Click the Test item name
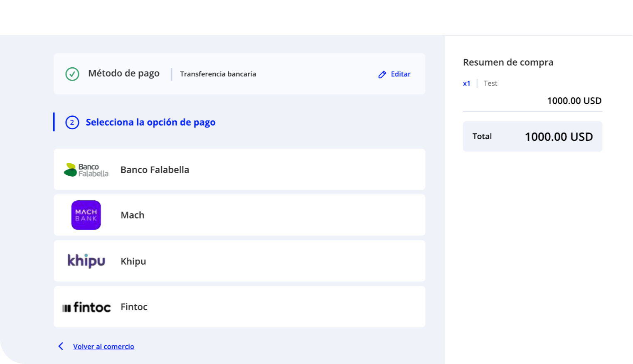Image resolution: width=633 pixels, height=364 pixels. point(490,84)
